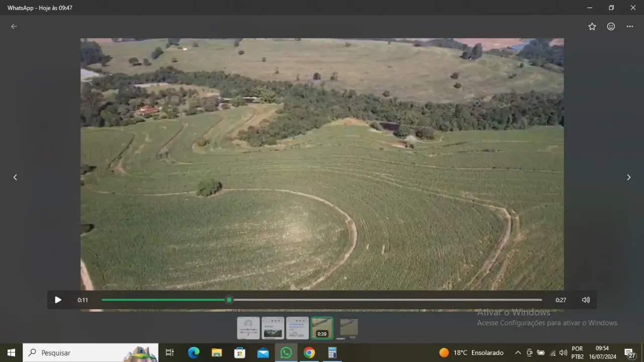Image resolution: width=644 pixels, height=362 pixels.
Task: Click the 0:11 elapsed time label
Action: pyautogui.click(x=83, y=300)
